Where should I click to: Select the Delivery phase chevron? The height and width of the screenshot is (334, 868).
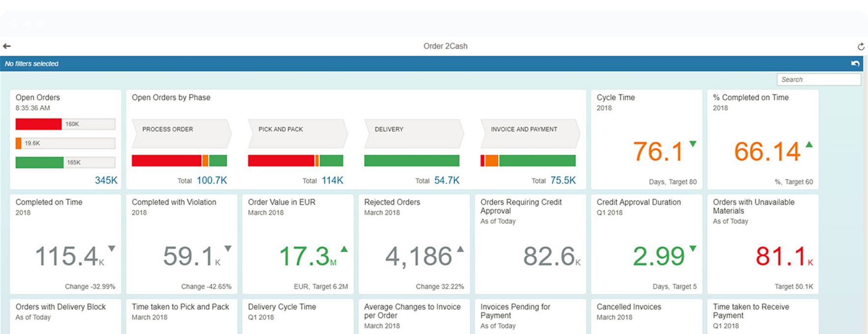coord(413,133)
